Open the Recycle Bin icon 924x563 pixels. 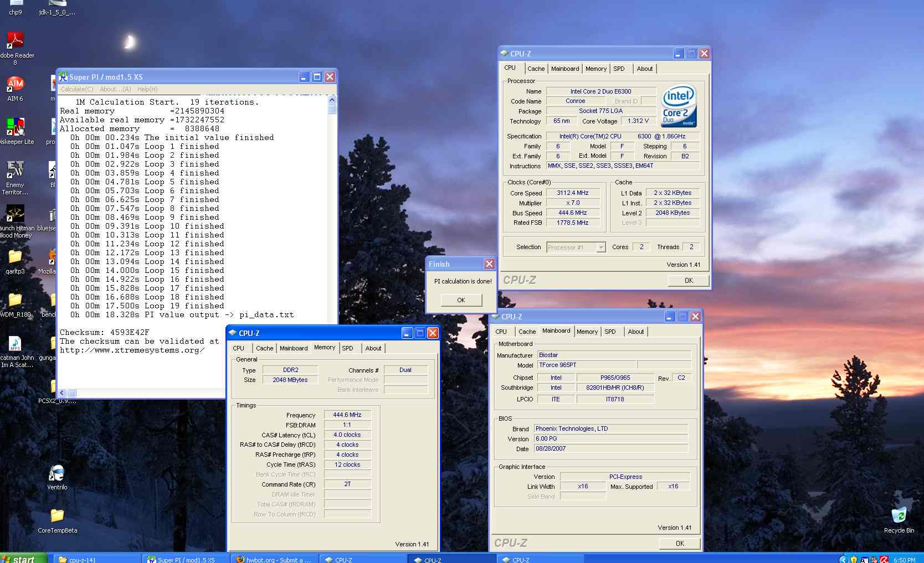899,515
